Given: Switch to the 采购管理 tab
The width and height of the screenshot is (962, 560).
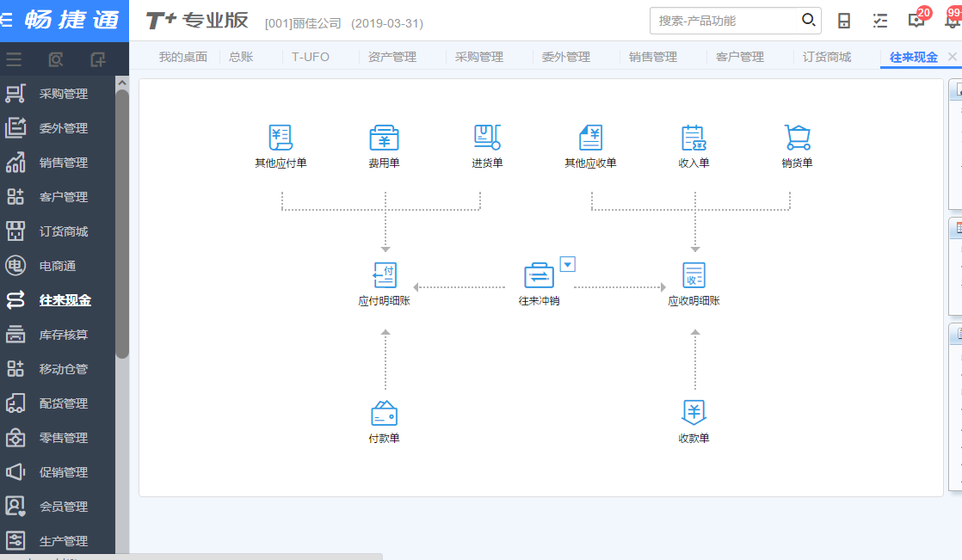Looking at the screenshot, I should coord(479,57).
